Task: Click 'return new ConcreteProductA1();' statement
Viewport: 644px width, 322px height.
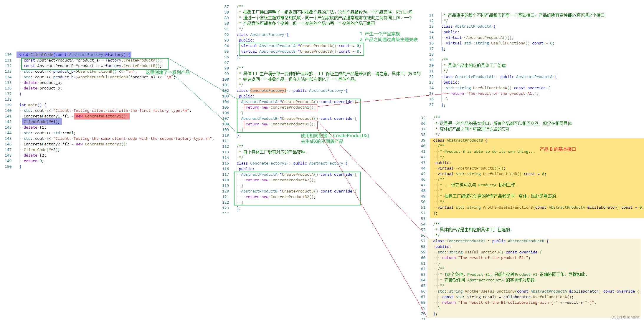Action: coord(280,107)
